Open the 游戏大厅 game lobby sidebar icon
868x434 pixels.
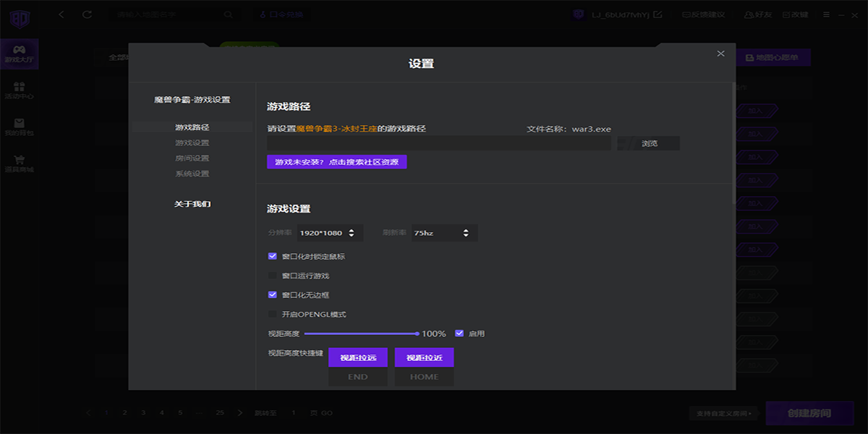click(19, 53)
